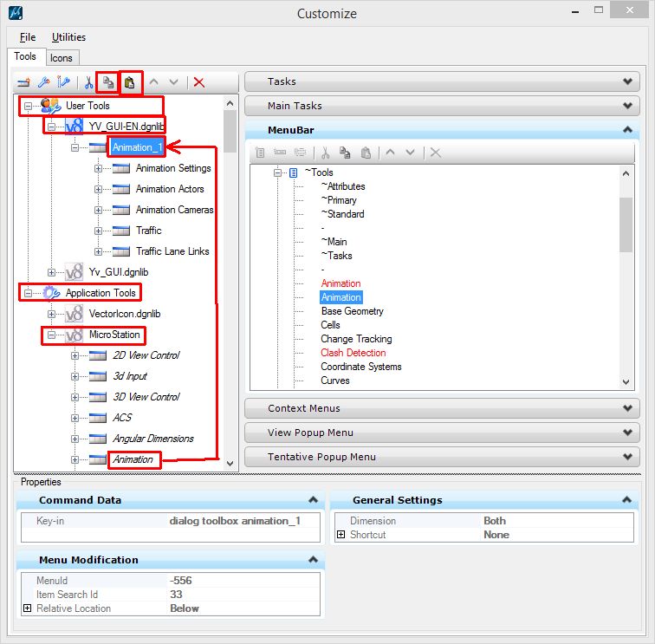Select Clash Detection menu item
Viewport: 655px width, 644px height.
[x=353, y=353]
